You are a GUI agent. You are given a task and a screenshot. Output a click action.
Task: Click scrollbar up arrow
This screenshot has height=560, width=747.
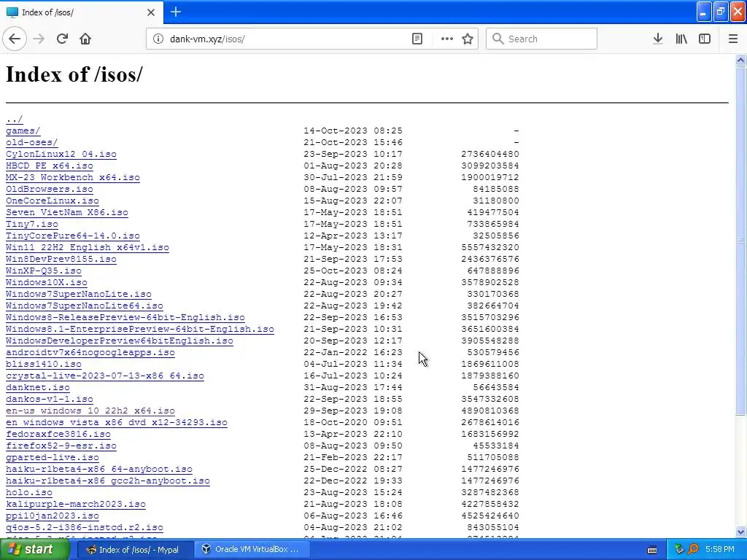741,60
